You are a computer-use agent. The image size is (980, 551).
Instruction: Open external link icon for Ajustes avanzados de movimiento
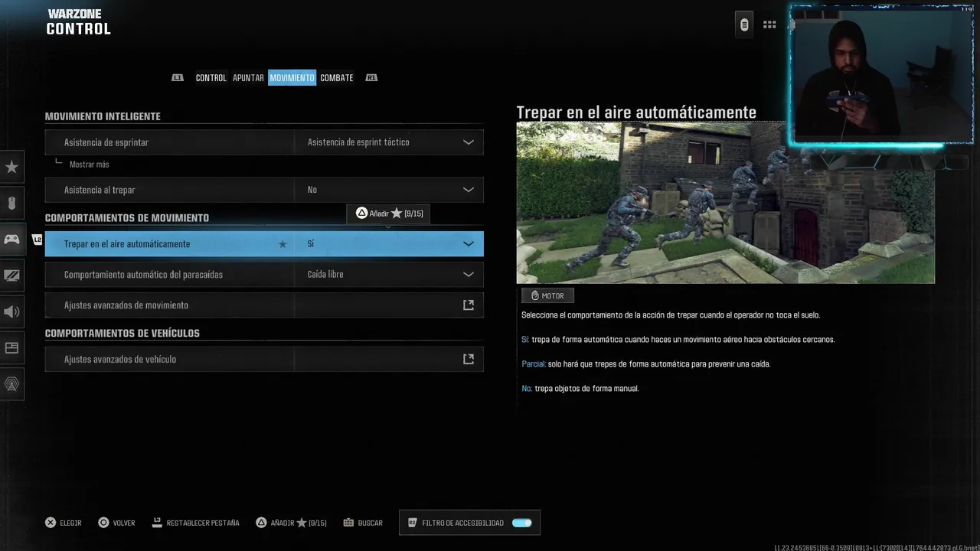pyautogui.click(x=469, y=305)
